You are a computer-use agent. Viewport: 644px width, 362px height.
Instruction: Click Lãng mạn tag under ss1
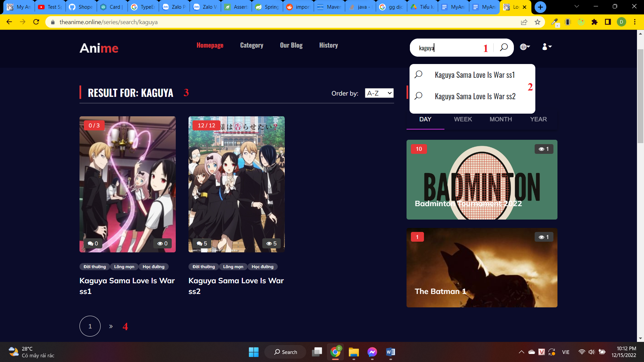pyautogui.click(x=124, y=267)
